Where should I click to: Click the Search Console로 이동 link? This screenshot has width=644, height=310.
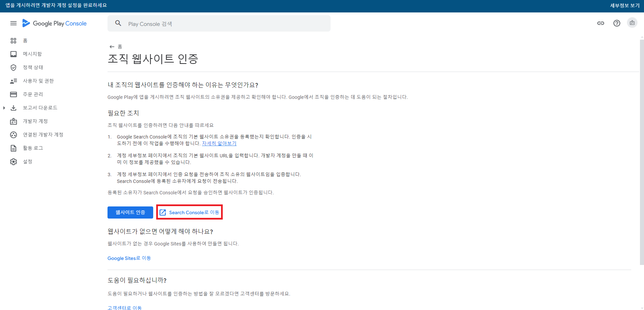coord(194,212)
